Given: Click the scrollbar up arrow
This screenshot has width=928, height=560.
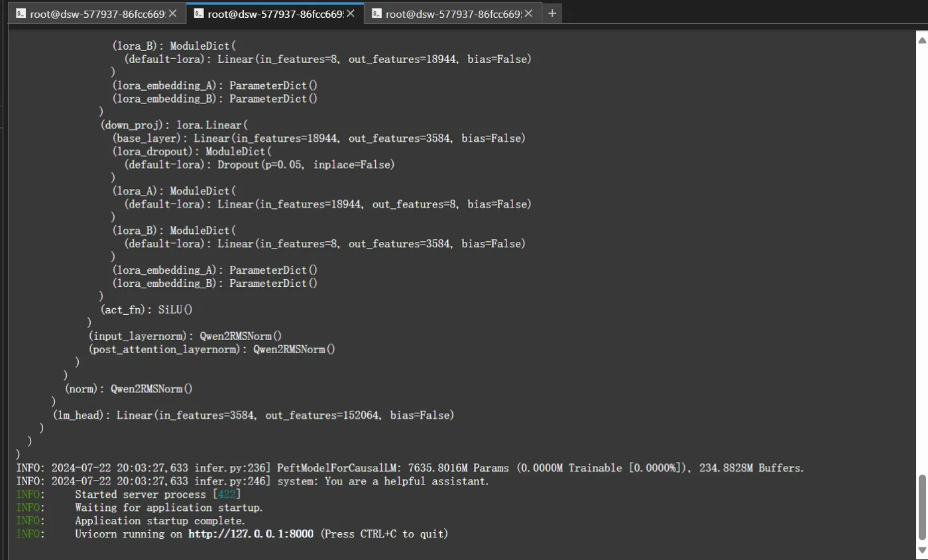Looking at the screenshot, I should (922, 40).
